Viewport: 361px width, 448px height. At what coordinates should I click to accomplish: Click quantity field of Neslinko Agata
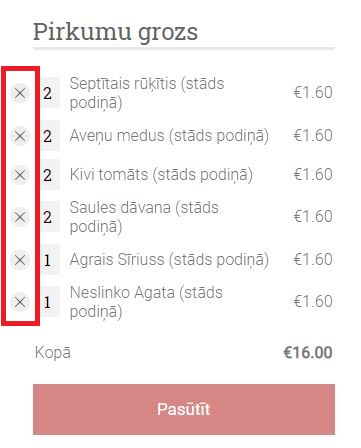coord(50,302)
